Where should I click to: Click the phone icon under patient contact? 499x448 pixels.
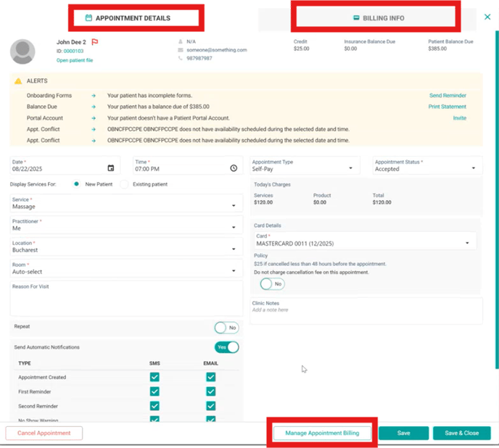180,58
